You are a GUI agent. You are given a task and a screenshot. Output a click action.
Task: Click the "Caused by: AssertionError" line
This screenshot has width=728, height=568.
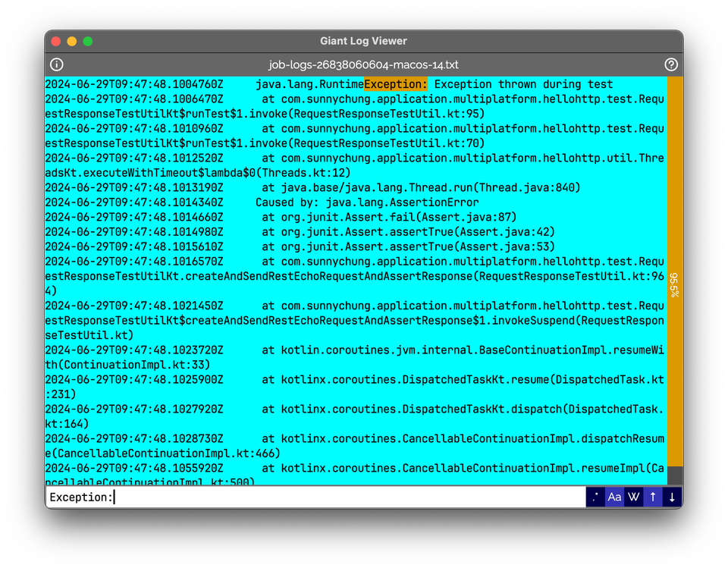coord(341,202)
